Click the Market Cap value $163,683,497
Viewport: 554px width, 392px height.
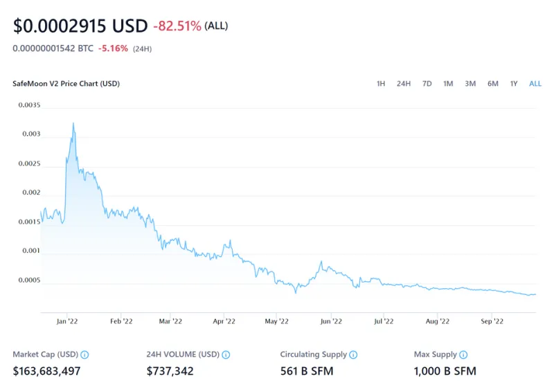coord(46,371)
